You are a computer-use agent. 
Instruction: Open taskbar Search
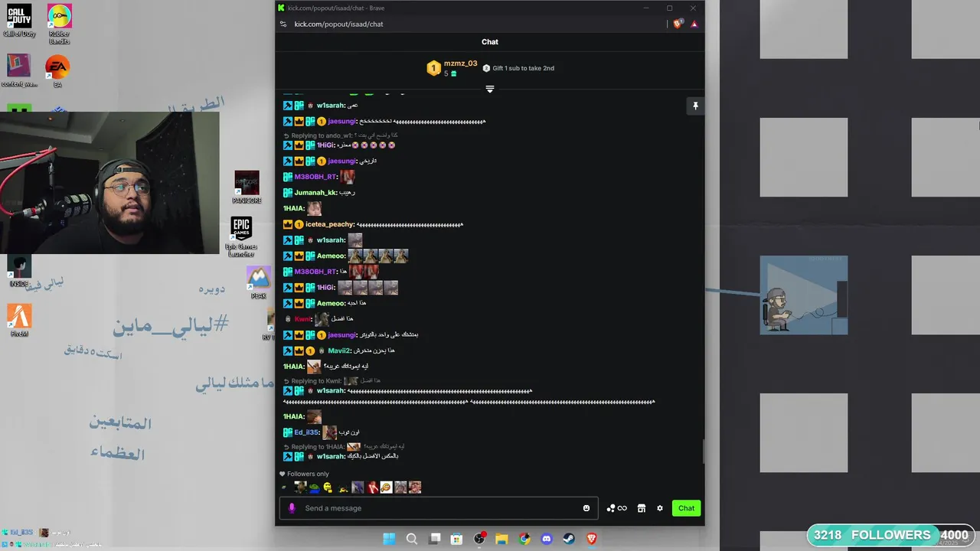point(412,539)
